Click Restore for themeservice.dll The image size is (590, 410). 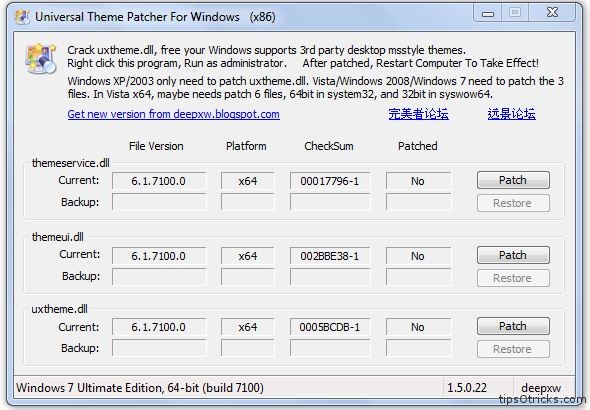coord(513,203)
